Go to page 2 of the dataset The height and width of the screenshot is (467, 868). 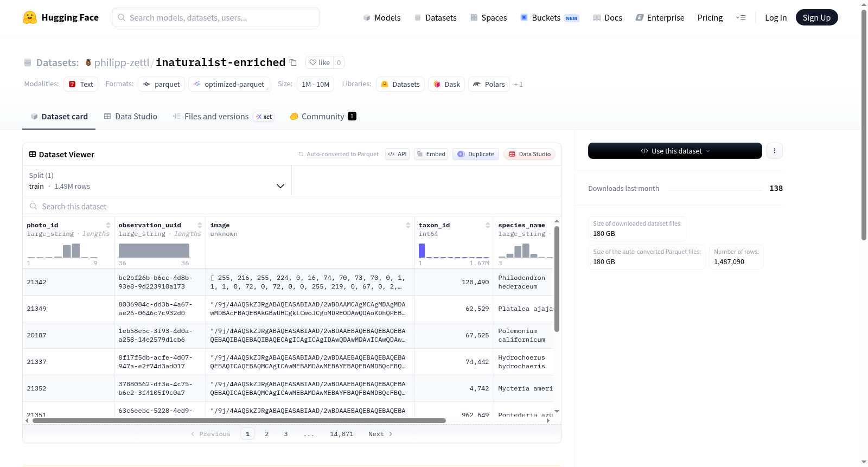(267, 434)
